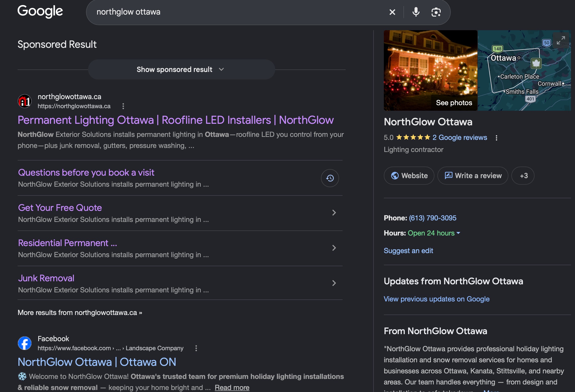Open 2 Google reviews link
This screenshot has width=575, height=392.
(x=460, y=137)
